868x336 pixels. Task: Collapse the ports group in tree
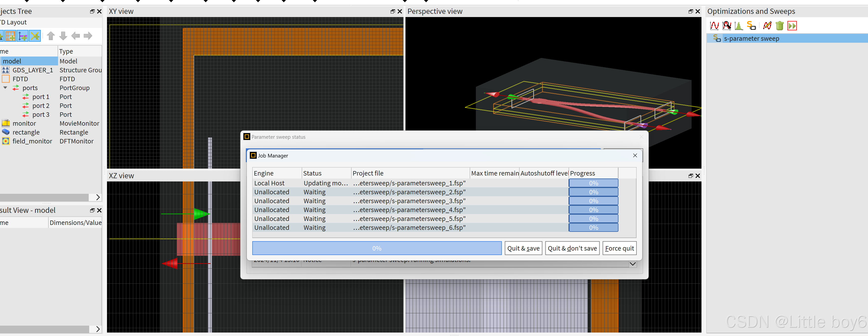click(5, 88)
